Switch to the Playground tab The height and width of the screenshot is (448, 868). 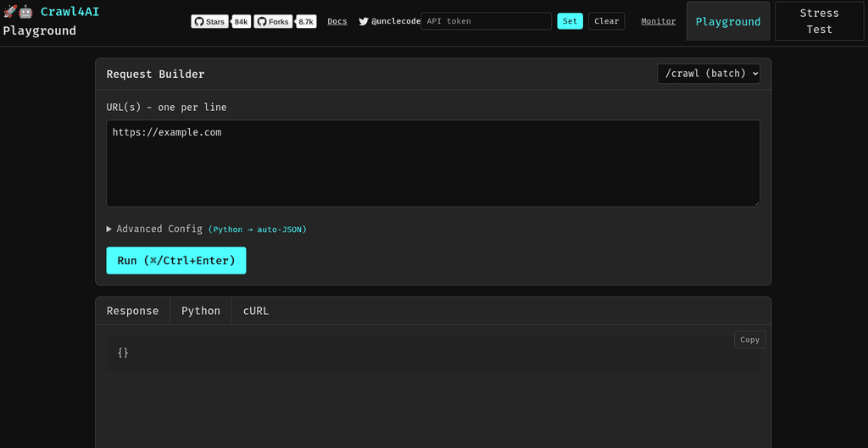point(728,21)
